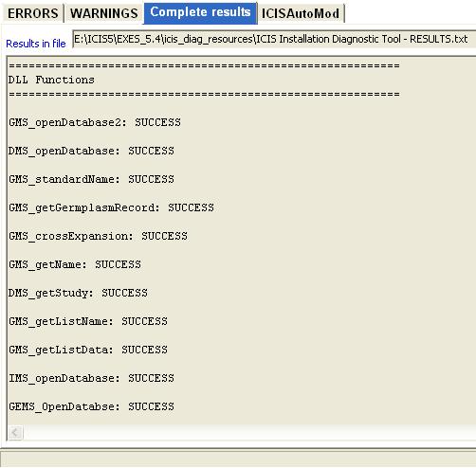Select the GMS_getName: SUCCESS line

point(75,264)
